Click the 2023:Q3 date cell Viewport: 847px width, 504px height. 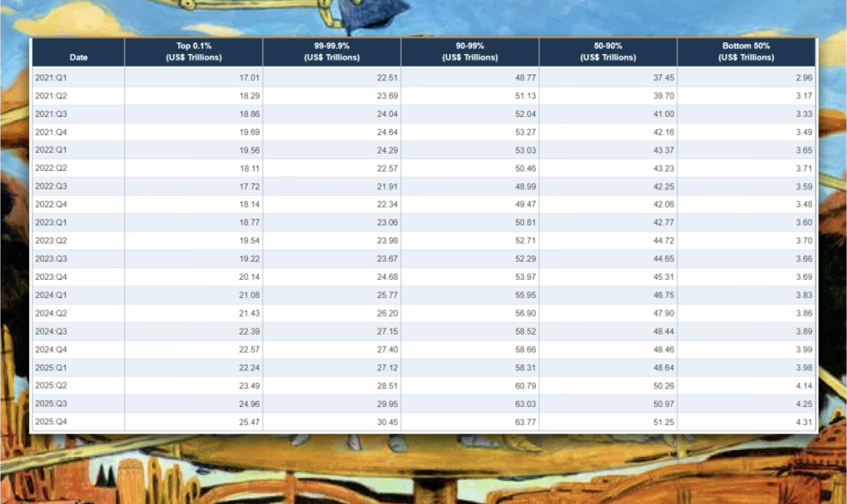coord(78,259)
